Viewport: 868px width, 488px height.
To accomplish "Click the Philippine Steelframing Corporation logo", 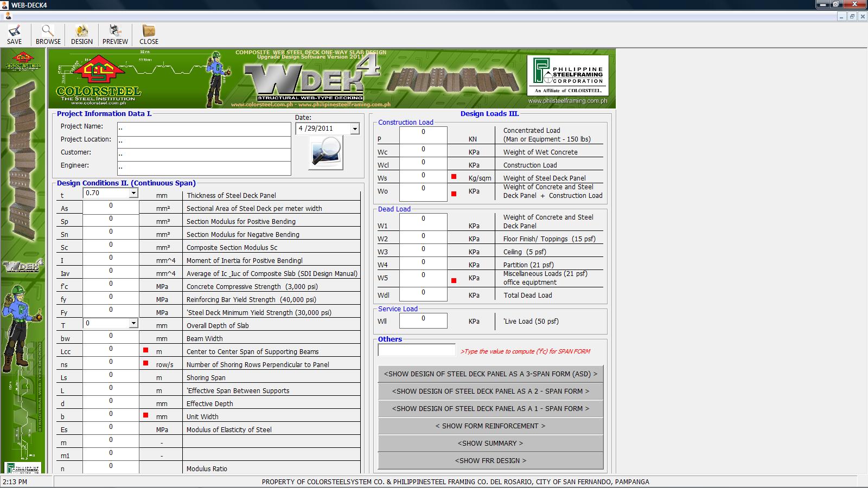I will [x=567, y=76].
